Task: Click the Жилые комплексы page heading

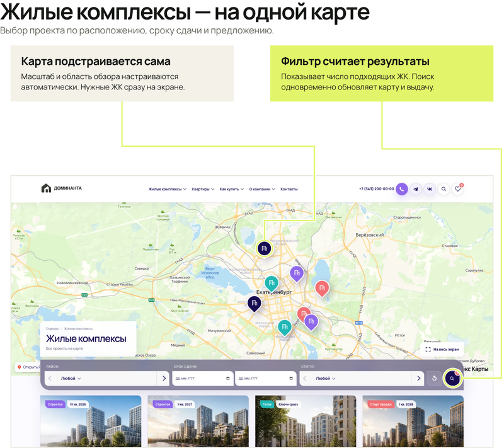Action: click(86, 339)
